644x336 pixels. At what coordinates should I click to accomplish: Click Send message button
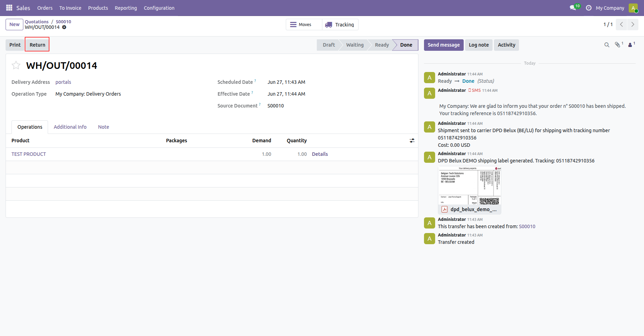[x=443, y=45]
